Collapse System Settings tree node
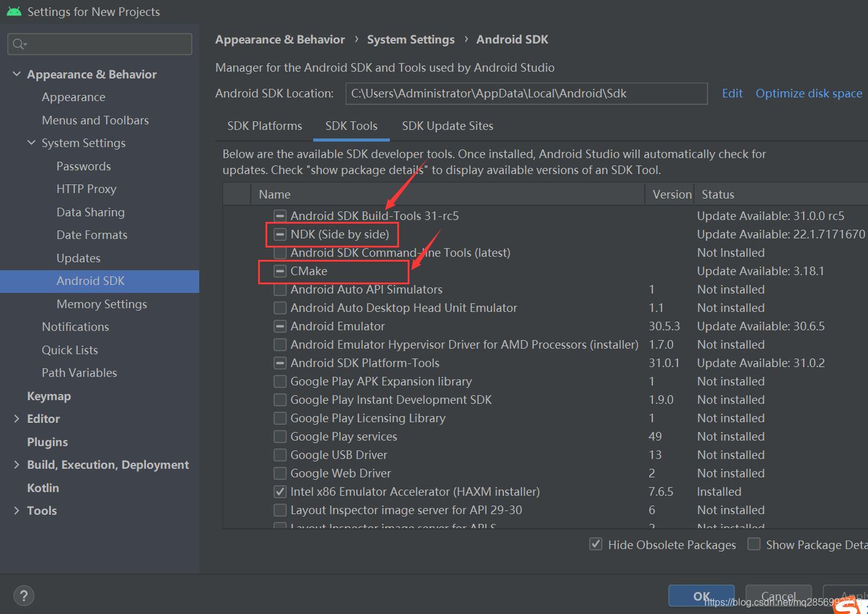This screenshot has width=868, height=614. (x=31, y=143)
